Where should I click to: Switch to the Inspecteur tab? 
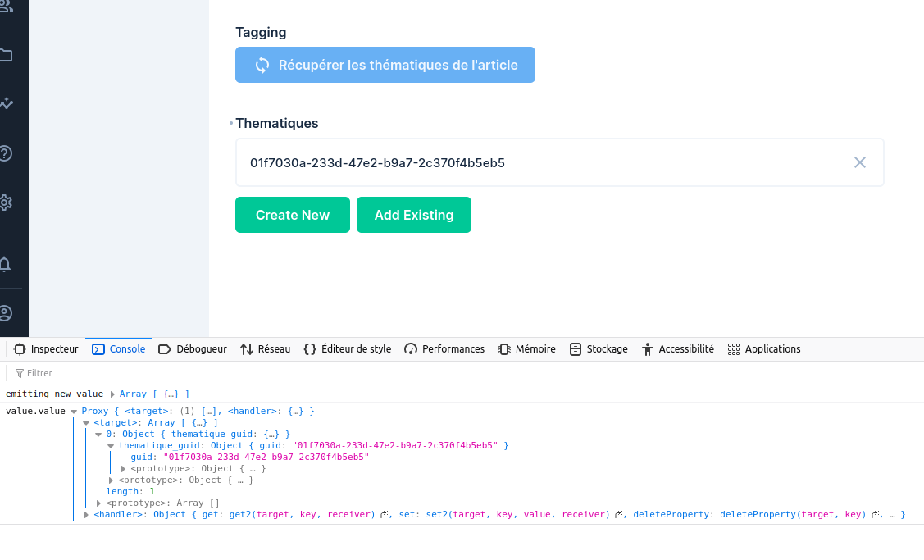coord(46,348)
